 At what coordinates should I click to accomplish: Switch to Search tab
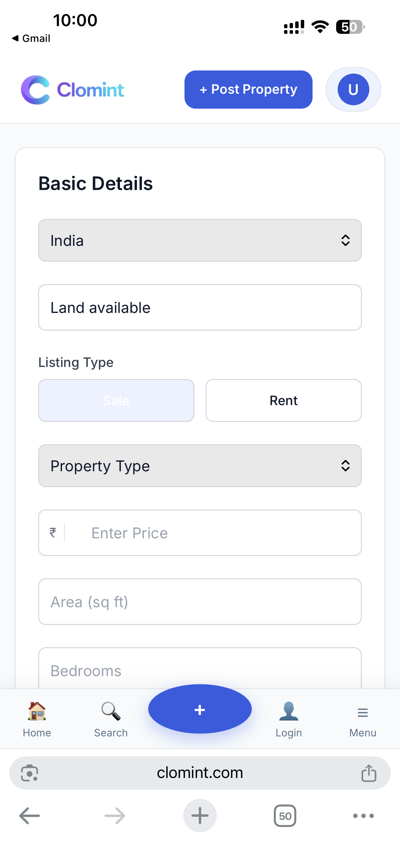(x=111, y=719)
